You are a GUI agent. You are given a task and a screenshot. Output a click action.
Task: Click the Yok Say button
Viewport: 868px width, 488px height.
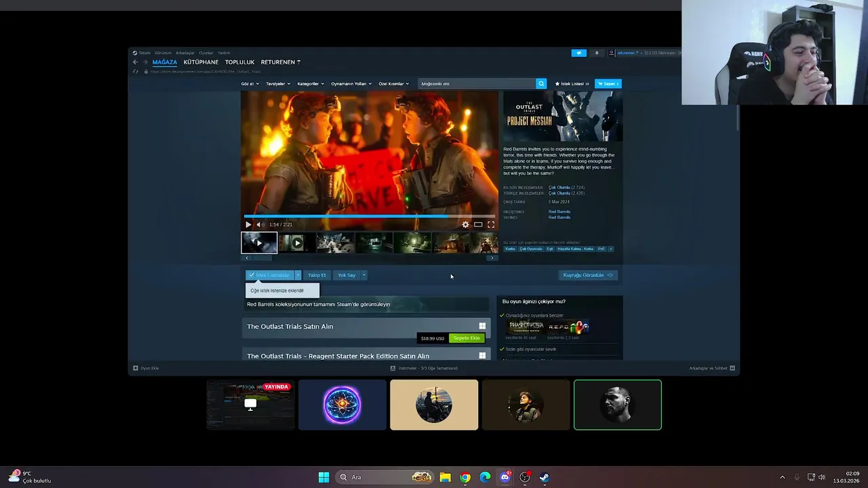pyautogui.click(x=347, y=275)
